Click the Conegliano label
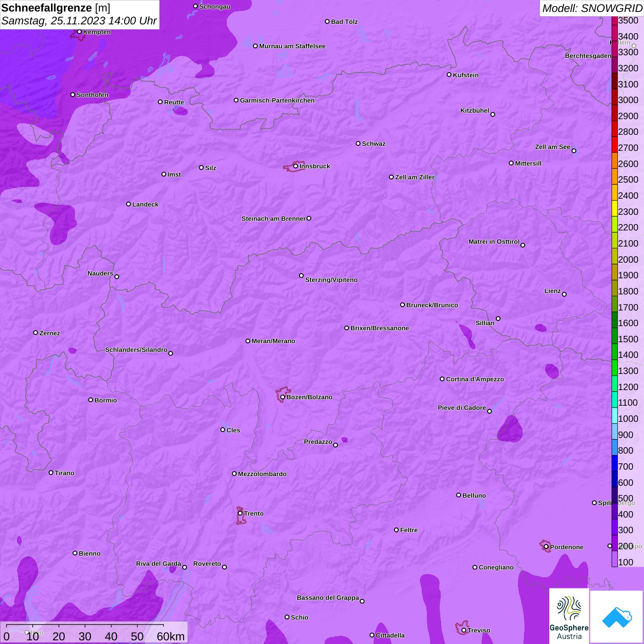Viewport: 644px width, 644px height. pos(496,567)
